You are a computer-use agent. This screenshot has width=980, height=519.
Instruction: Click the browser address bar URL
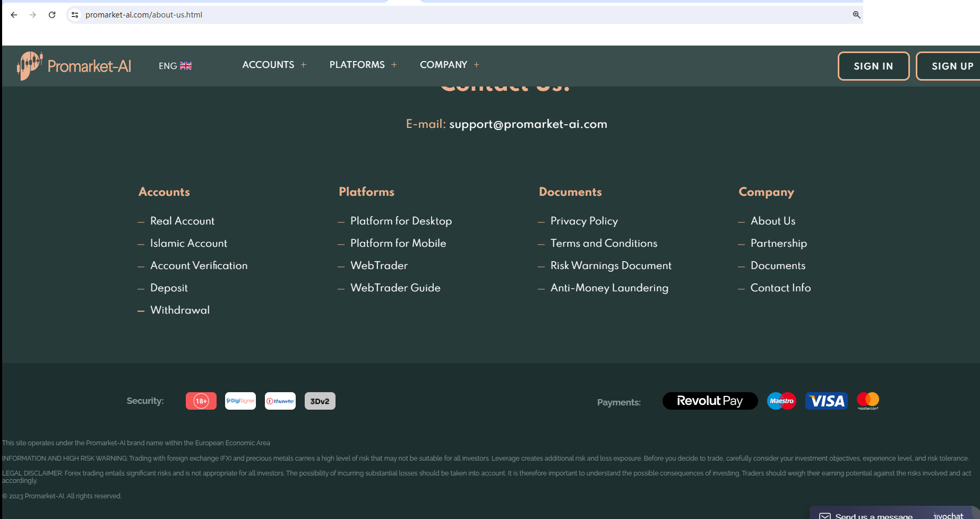click(x=144, y=15)
